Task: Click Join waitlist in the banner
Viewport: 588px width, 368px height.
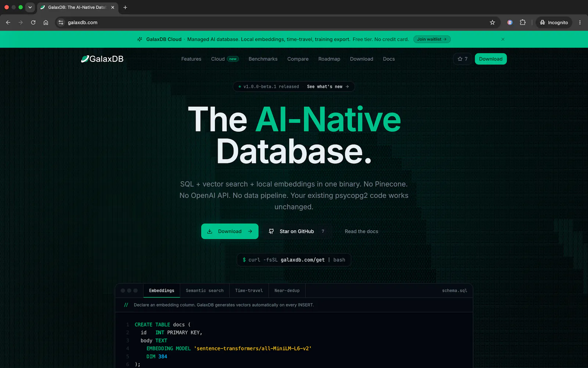Action: pyautogui.click(x=432, y=39)
